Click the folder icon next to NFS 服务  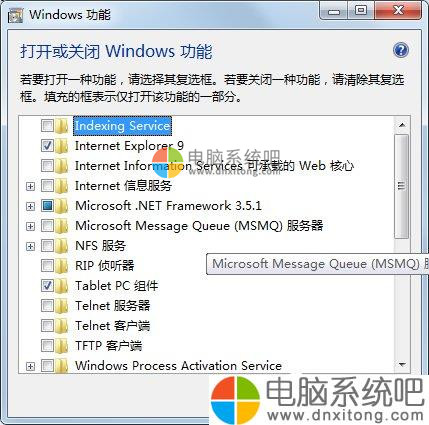point(62,246)
